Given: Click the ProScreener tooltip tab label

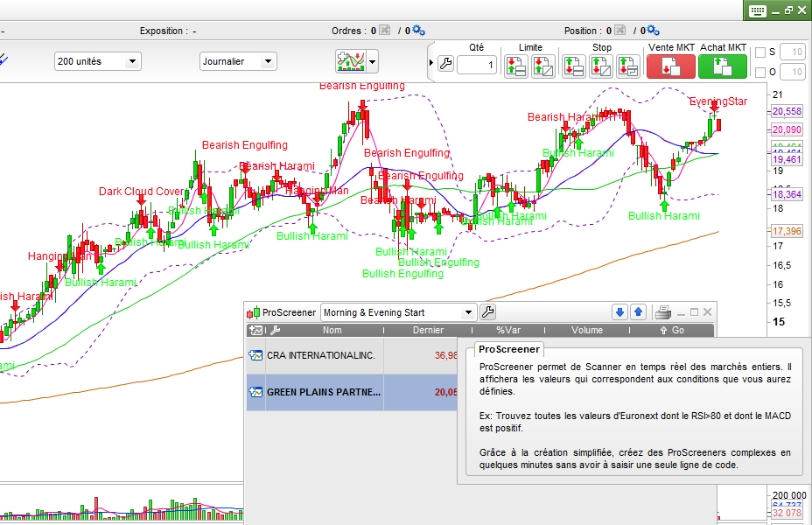Looking at the screenshot, I should point(509,349).
